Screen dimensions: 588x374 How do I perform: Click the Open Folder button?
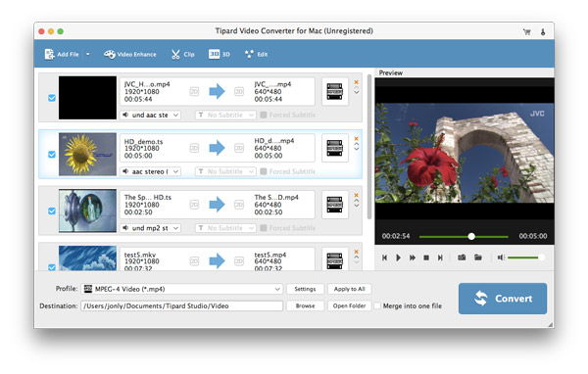click(x=350, y=305)
